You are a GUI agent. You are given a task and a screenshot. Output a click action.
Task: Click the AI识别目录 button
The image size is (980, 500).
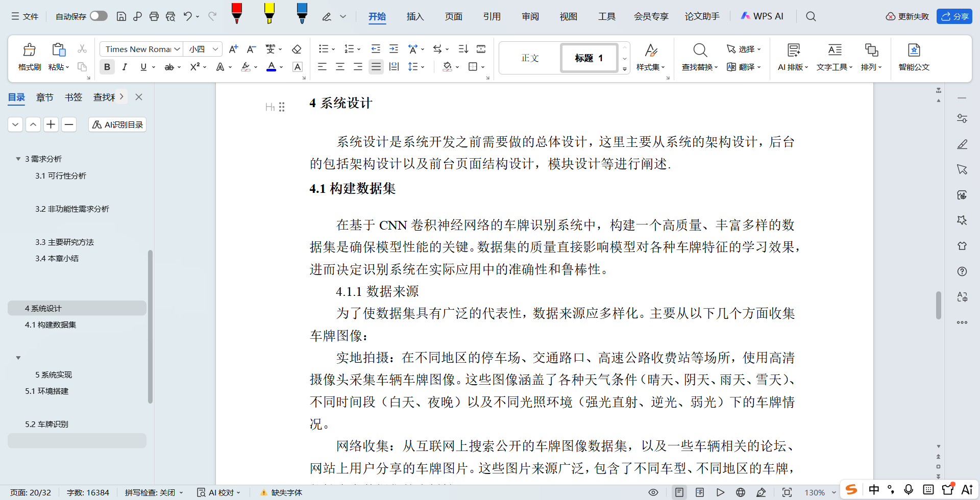[117, 124]
